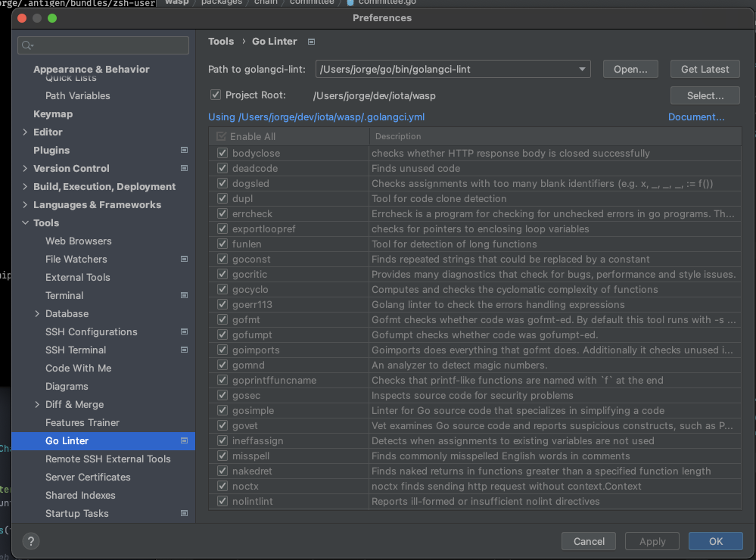Expand the Version Control section
The height and width of the screenshot is (560, 756).
(25, 168)
